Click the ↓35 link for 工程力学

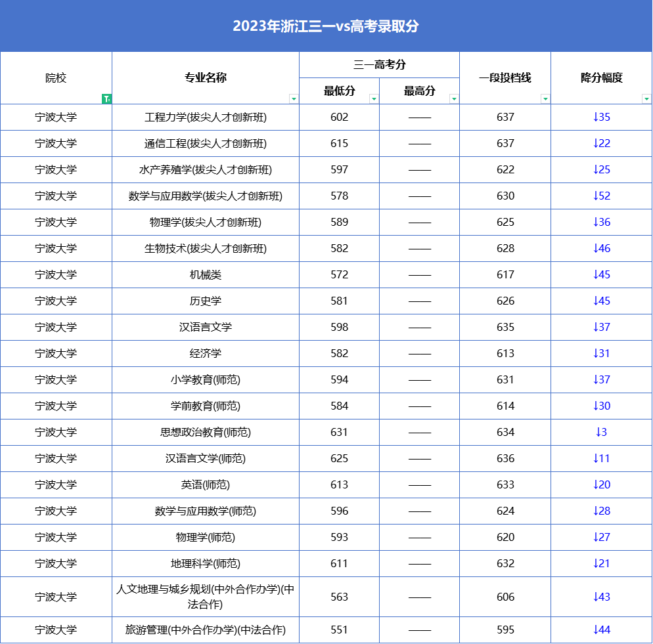click(x=601, y=117)
